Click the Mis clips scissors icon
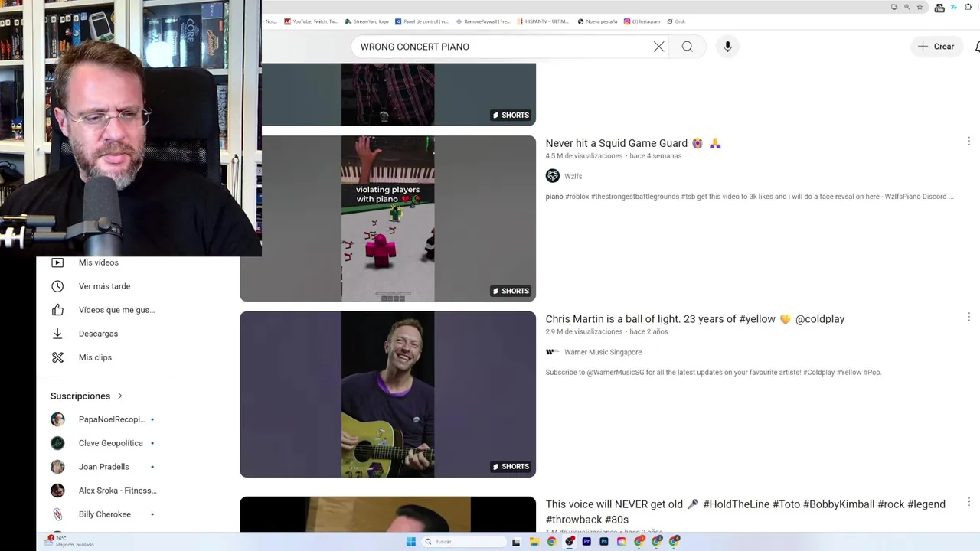980x551 pixels. 57,357
